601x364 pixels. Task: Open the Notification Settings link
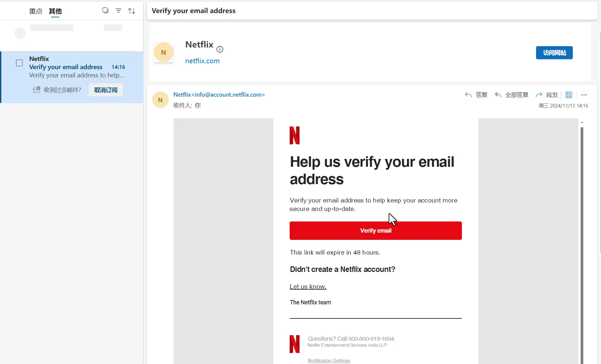point(329,360)
